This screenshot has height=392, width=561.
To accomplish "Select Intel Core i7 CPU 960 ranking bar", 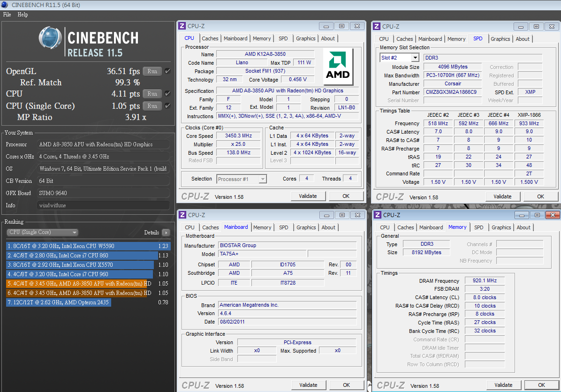I will 80,274.
